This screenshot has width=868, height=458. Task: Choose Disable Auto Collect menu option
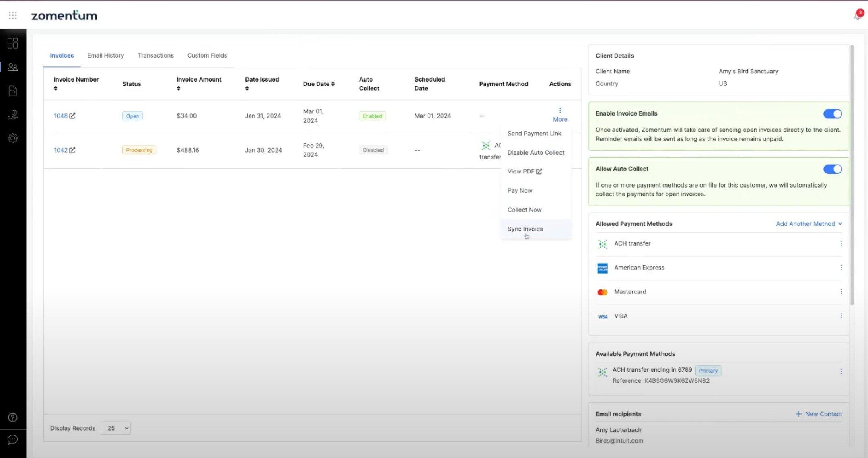(536, 152)
